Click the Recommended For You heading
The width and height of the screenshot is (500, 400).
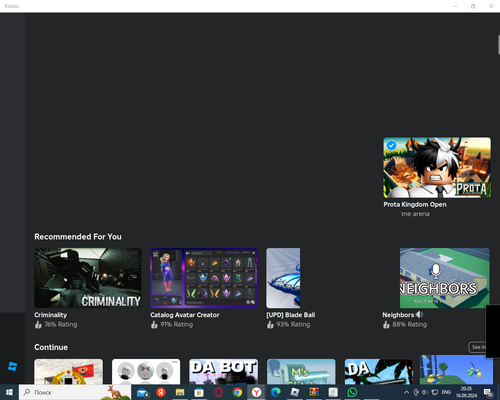coord(78,237)
